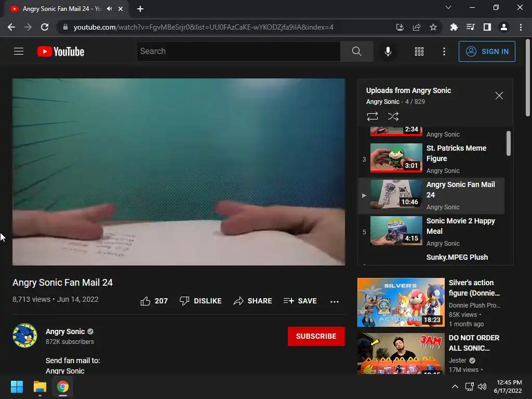Go back in the browser
Screen dimensions: 532x399
[11, 27]
